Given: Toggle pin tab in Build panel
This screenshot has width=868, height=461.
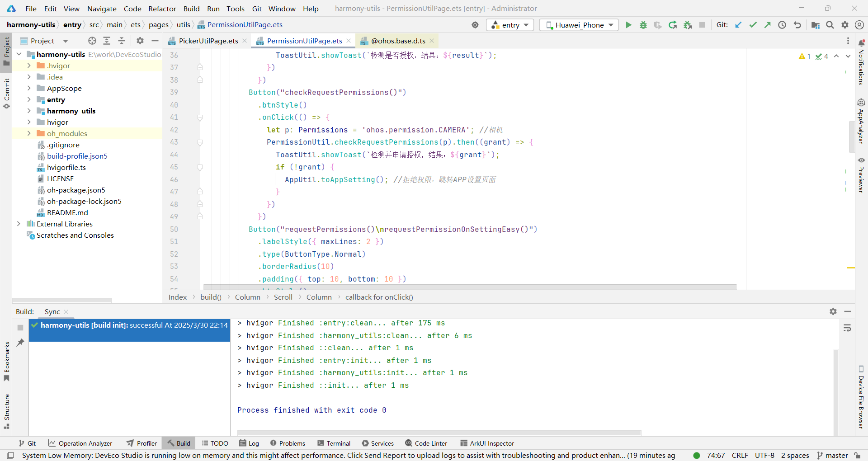Looking at the screenshot, I should pos(20,343).
